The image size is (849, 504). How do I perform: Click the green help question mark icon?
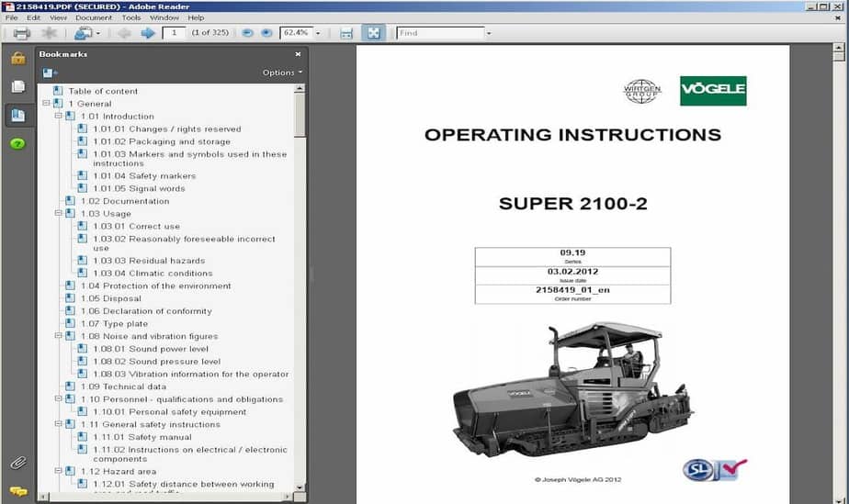click(17, 144)
